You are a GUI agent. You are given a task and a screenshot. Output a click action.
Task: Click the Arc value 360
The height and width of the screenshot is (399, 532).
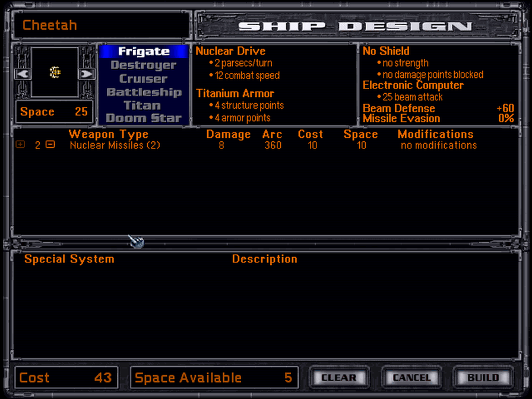coord(273,145)
